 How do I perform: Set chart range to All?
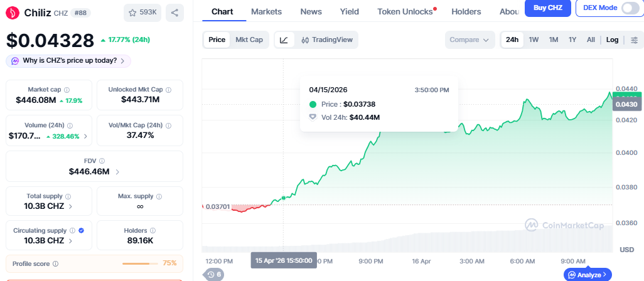[591, 40]
